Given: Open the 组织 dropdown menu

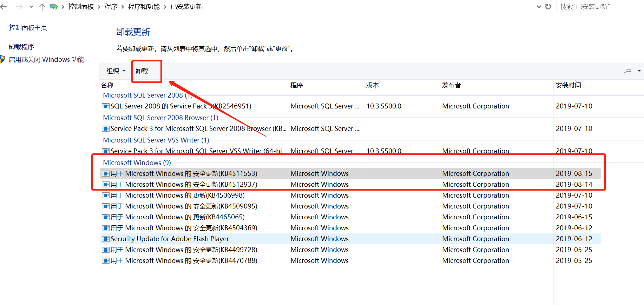Looking at the screenshot, I should coord(116,71).
